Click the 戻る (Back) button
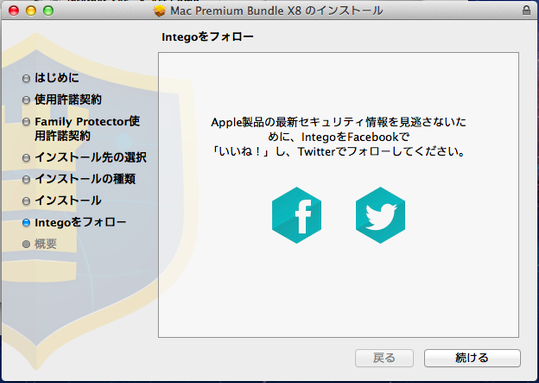The width and height of the screenshot is (539, 383). pos(384,358)
